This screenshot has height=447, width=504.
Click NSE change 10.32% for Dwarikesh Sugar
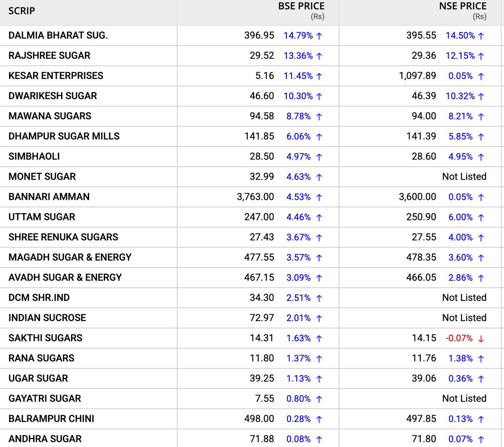pyautogui.click(x=460, y=96)
